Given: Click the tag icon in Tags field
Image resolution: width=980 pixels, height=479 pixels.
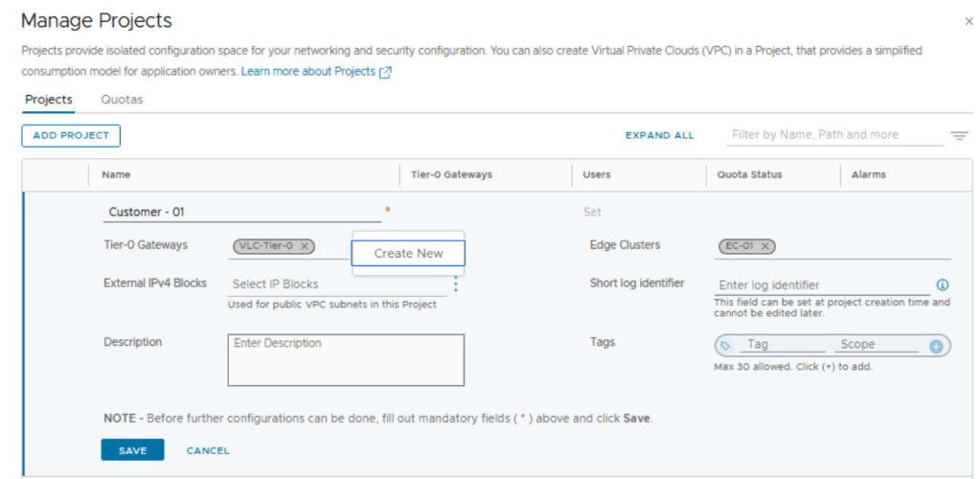Looking at the screenshot, I should point(725,346).
